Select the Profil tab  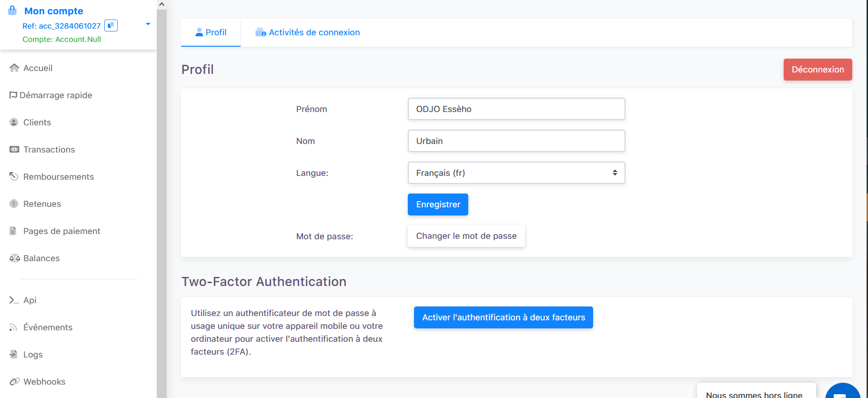[x=211, y=32]
